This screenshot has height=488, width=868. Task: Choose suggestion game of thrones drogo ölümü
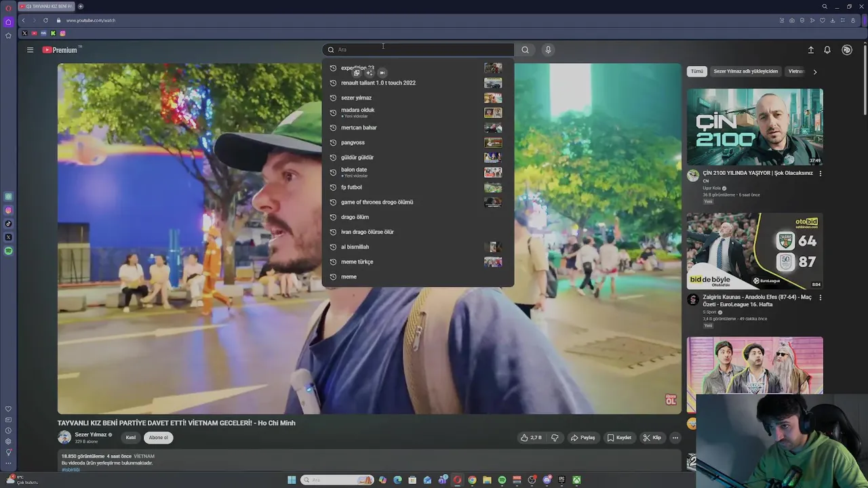[x=418, y=202]
